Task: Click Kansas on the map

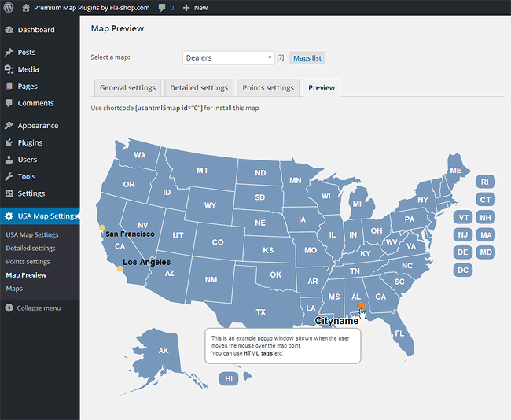Action: (x=268, y=250)
